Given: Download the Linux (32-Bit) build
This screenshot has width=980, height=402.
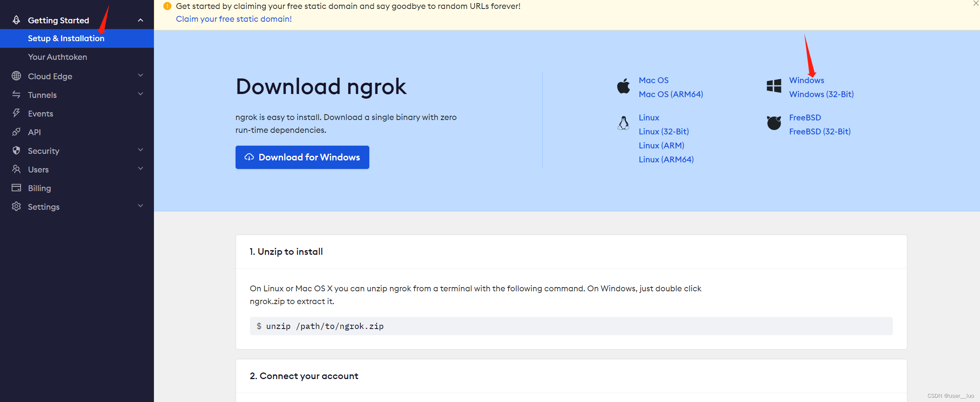Looking at the screenshot, I should pyautogui.click(x=664, y=132).
